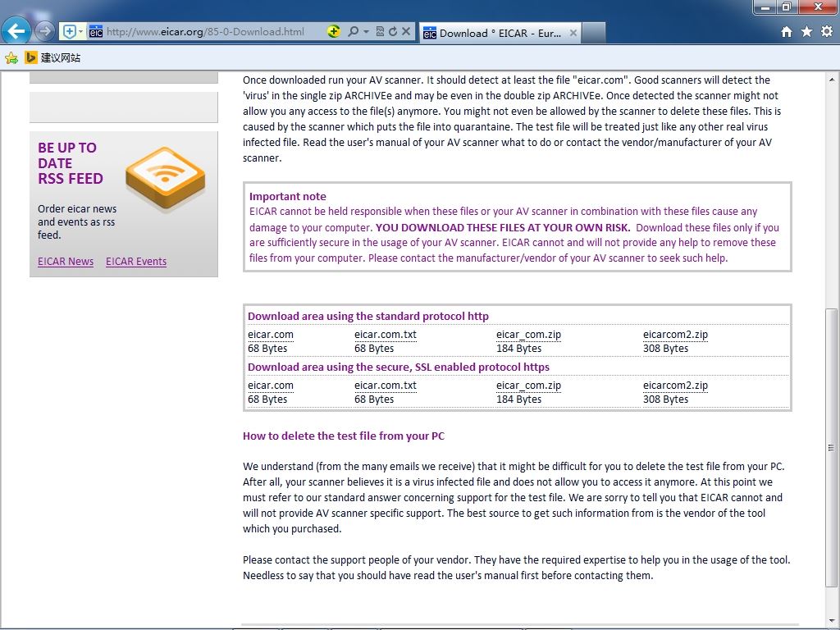The width and height of the screenshot is (840, 630).
Task: Refresh the page with reload icon
Action: tap(393, 32)
